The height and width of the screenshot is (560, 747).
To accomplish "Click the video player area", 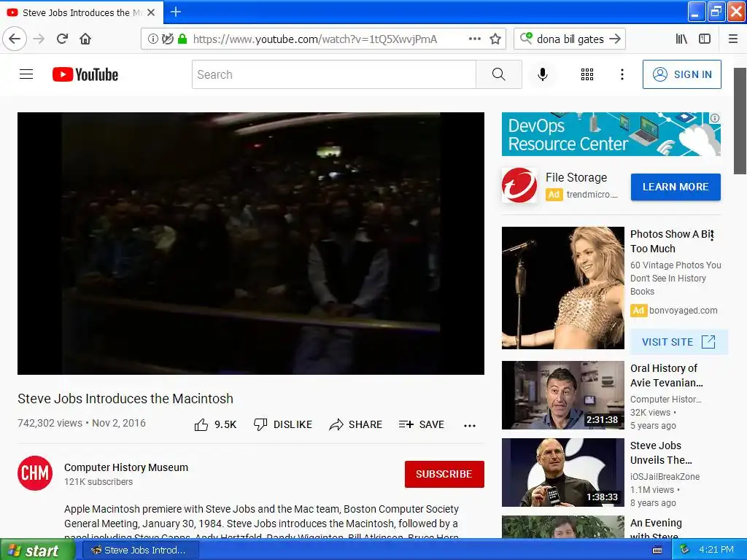I will coord(251,244).
